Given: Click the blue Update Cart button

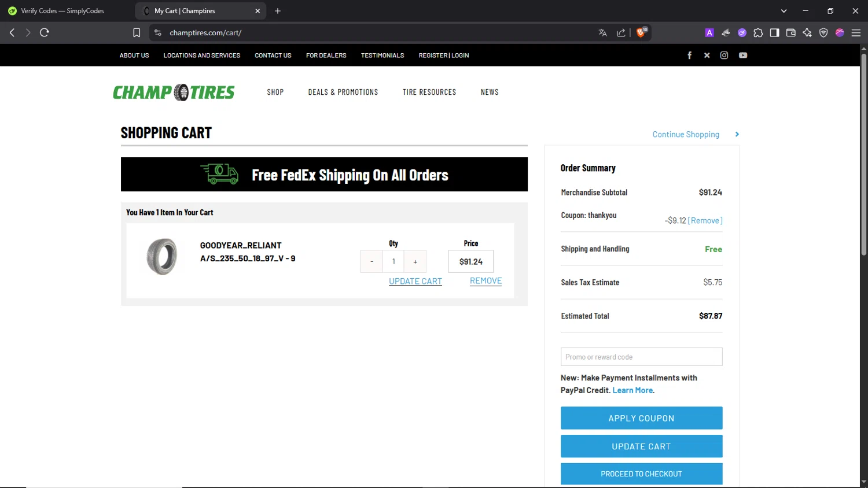Looking at the screenshot, I should 641,446.
